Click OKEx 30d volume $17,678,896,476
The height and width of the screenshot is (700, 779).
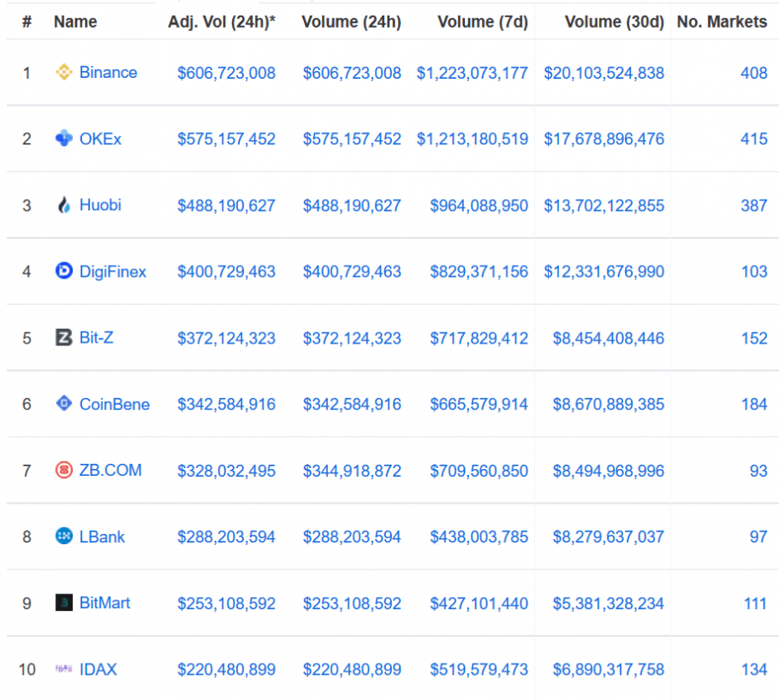coord(604,139)
